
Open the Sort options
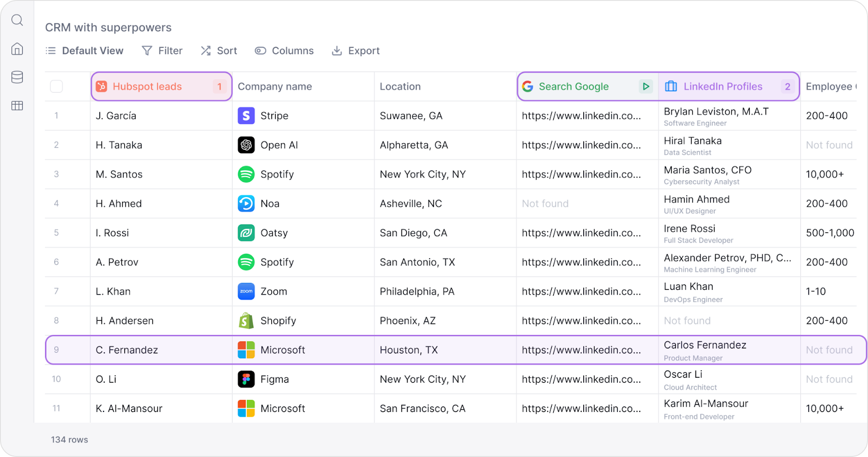coord(219,50)
